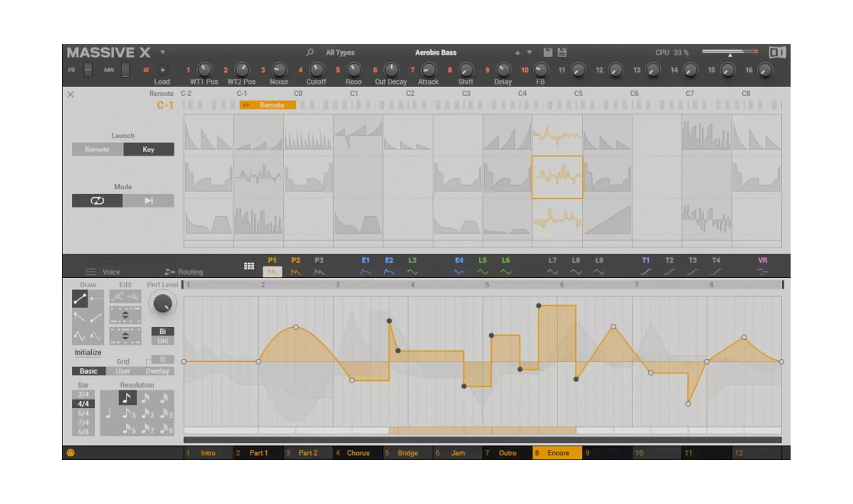Select the straight line draw tool
Viewport: 853px width, 504px height.
tap(80, 299)
